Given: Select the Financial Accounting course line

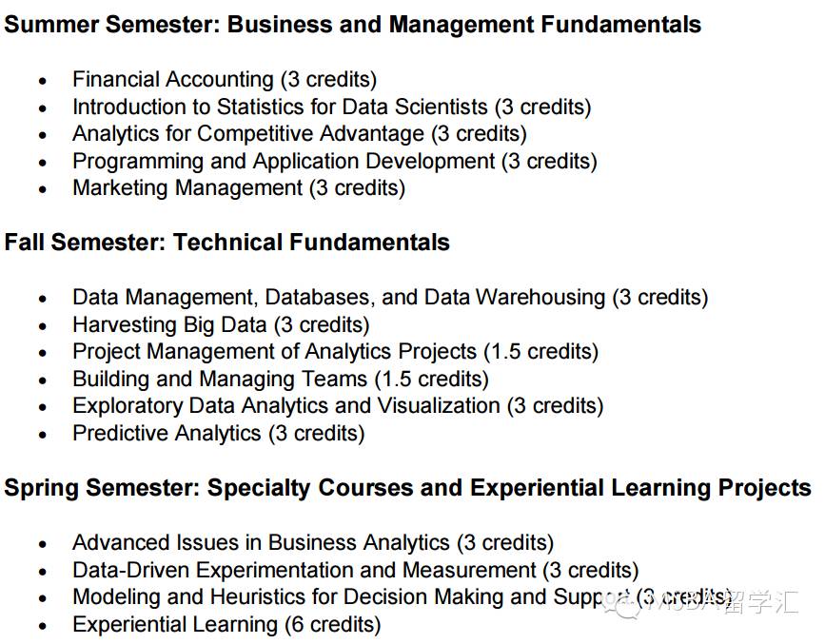Looking at the screenshot, I should (x=225, y=80).
